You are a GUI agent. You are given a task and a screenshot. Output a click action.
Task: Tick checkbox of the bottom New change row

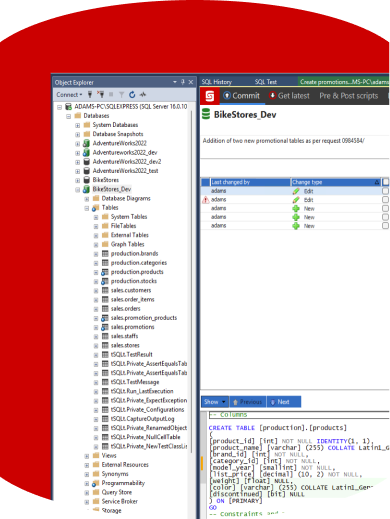385,226
